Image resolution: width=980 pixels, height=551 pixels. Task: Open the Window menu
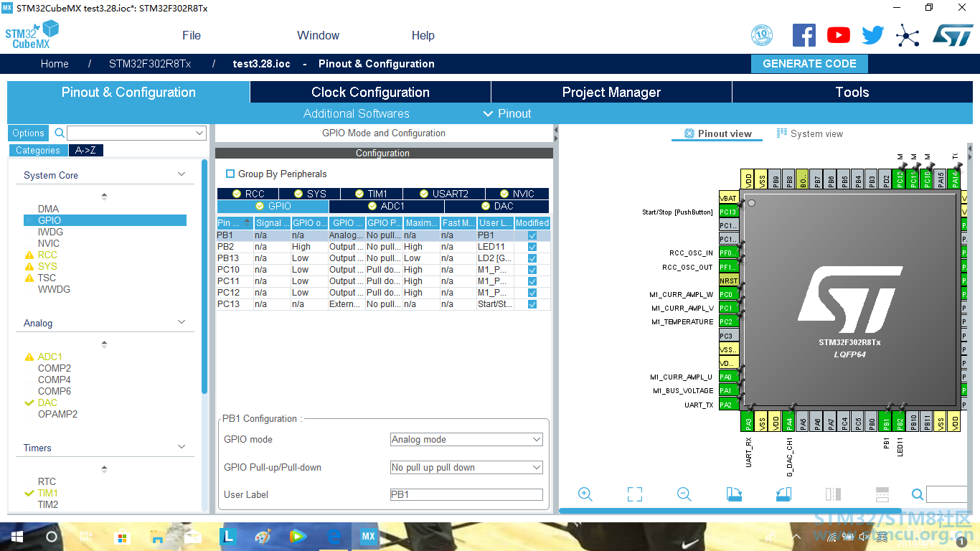[x=318, y=35]
